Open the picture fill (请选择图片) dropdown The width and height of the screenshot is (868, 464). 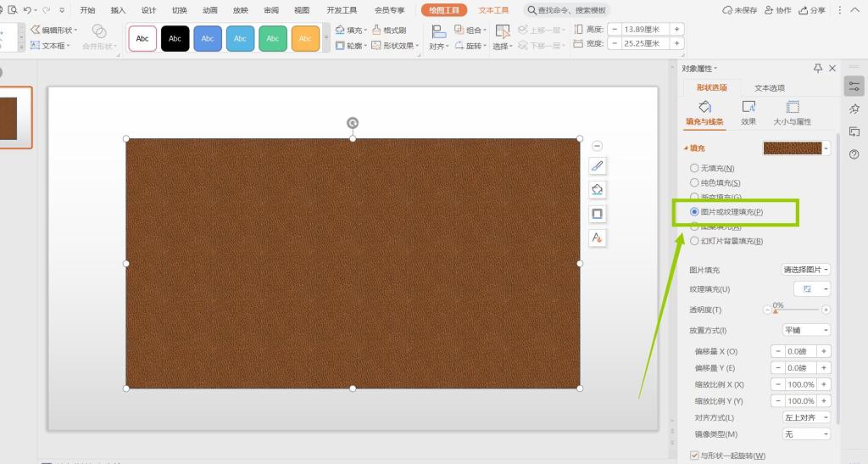point(805,270)
